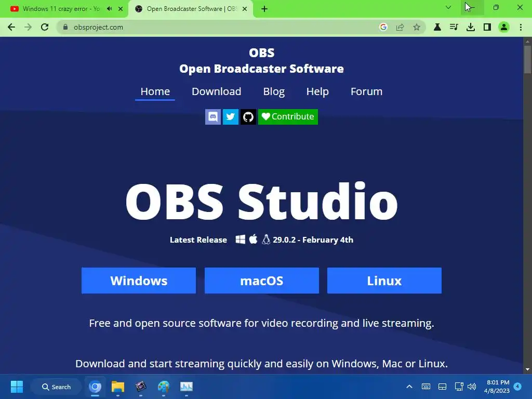532x399 pixels.
Task: Download OBS for macOS
Action: point(262,281)
